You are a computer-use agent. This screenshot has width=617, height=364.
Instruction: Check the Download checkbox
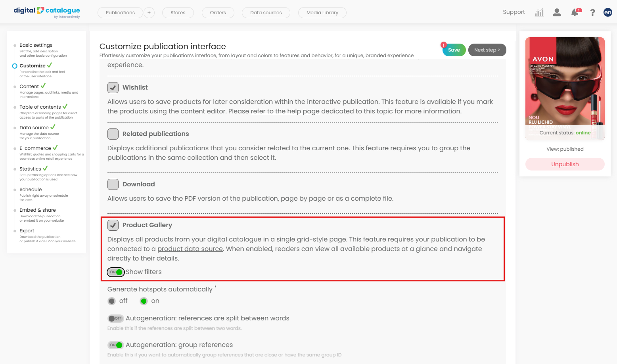tap(113, 184)
